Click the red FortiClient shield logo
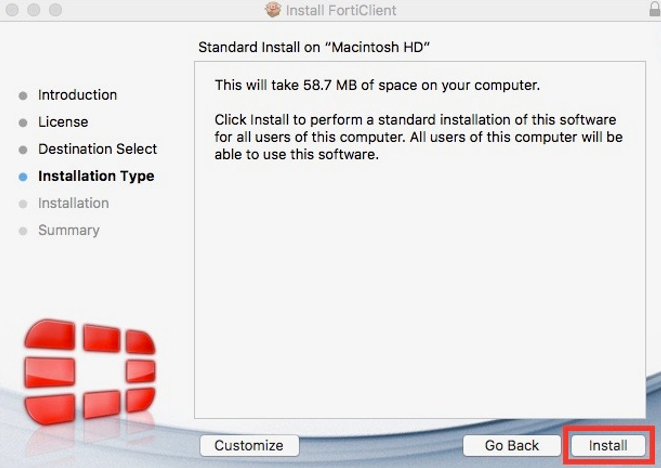The image size is (661, 468). [90, 371]
